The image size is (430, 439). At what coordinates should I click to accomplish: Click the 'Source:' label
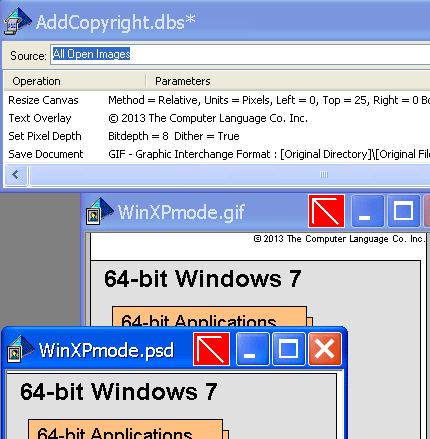tap(28, 55)
